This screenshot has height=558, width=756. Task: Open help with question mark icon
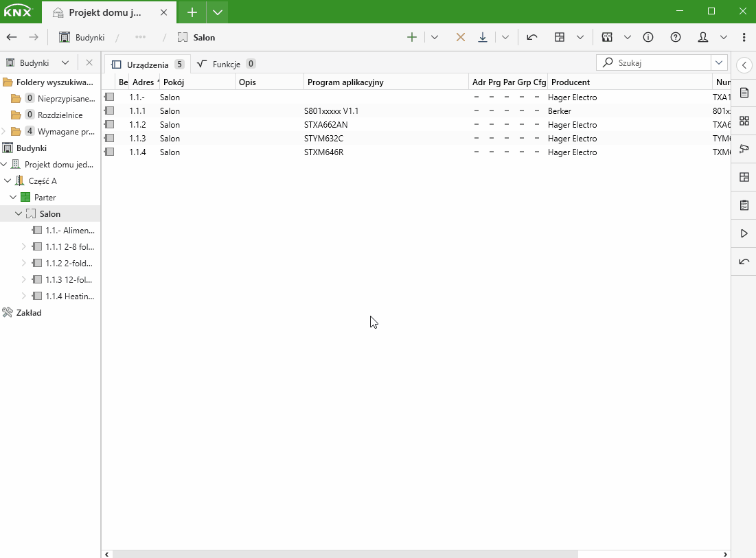coord(676,38)
